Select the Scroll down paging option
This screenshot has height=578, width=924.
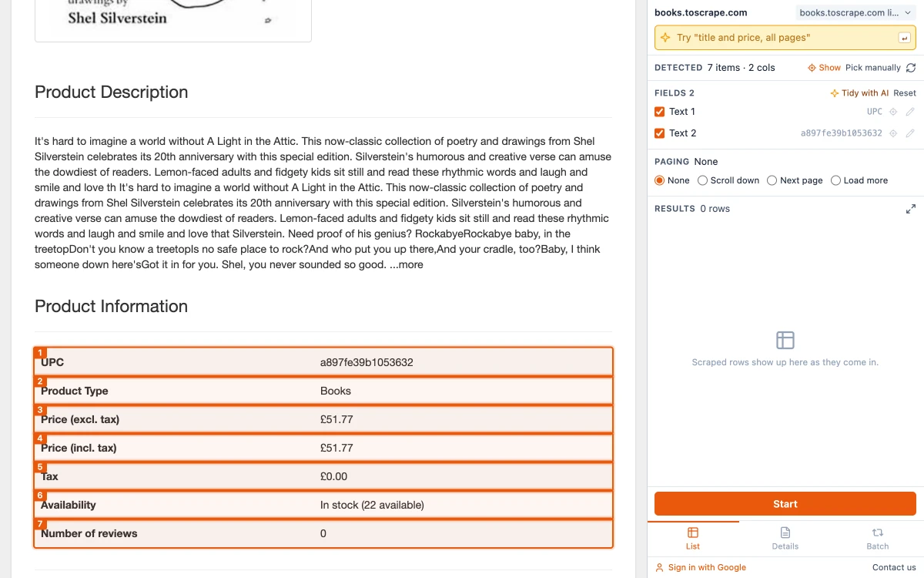tap(702, 180)
